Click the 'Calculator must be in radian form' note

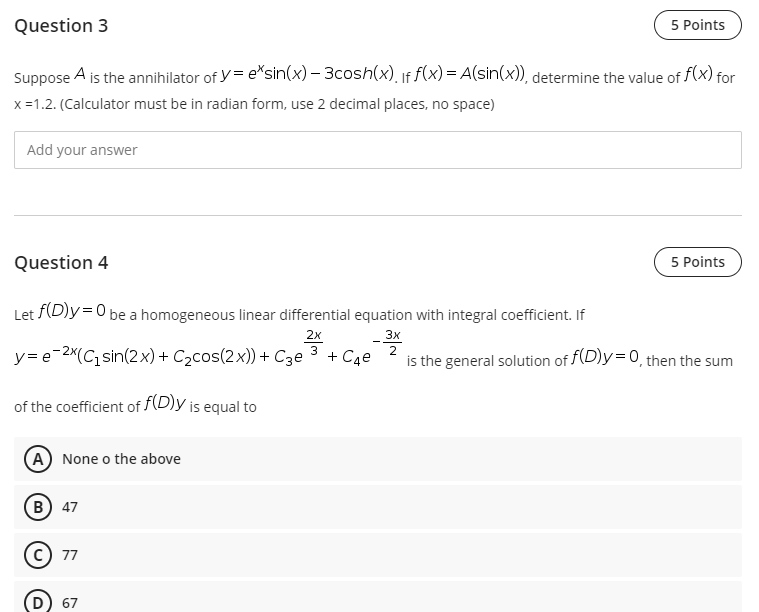coord(277,104)
